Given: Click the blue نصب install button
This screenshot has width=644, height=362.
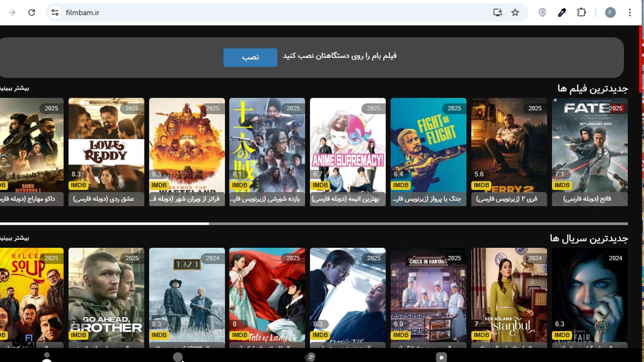Looking at the screenshot, I should click(x=250, y=57).
